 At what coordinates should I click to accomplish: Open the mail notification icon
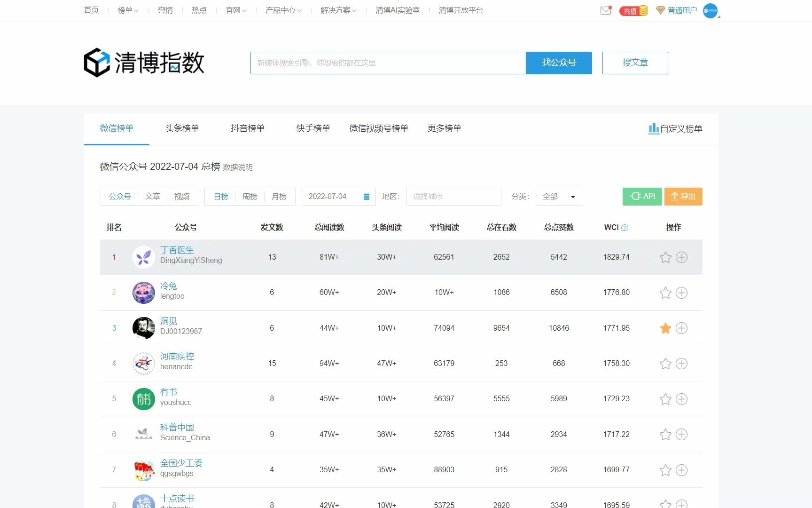(606, 10)
